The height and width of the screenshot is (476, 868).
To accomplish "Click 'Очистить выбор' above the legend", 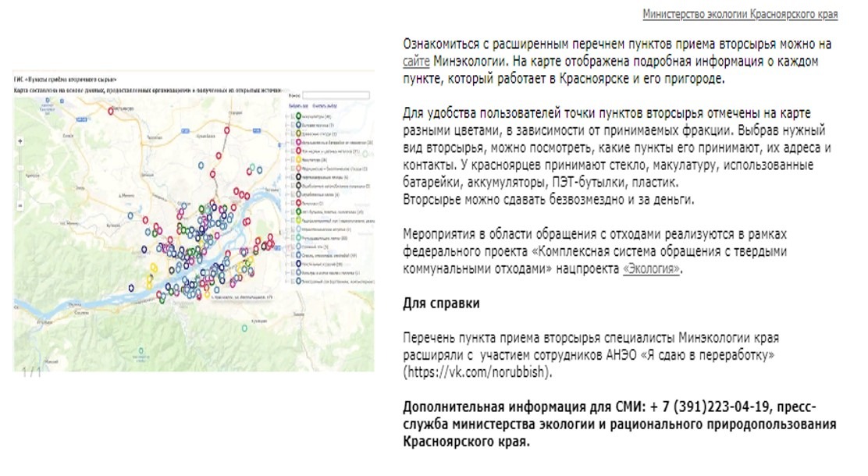I will (x=323, y=105).
